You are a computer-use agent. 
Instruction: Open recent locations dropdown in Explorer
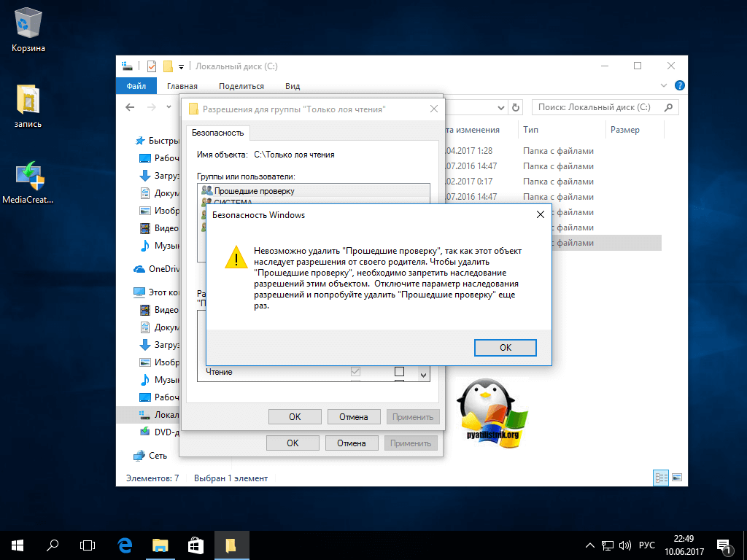169,107
